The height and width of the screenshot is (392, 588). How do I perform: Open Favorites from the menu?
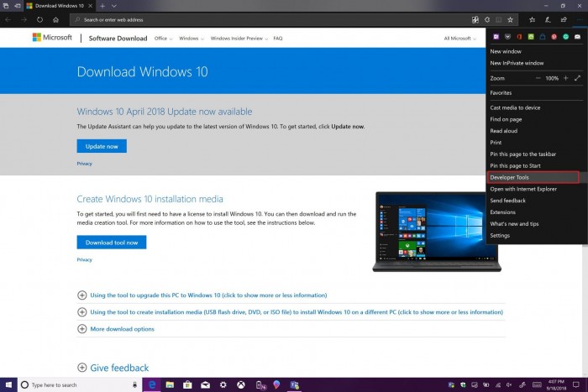click(501, 92)
